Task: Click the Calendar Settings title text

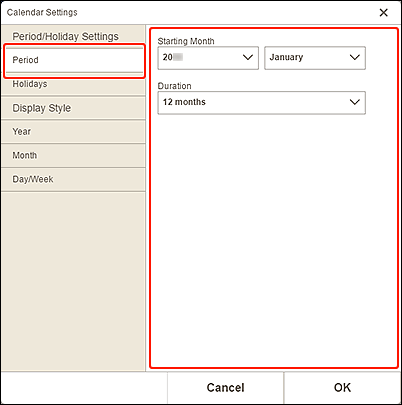Action: tap(42, 12)
